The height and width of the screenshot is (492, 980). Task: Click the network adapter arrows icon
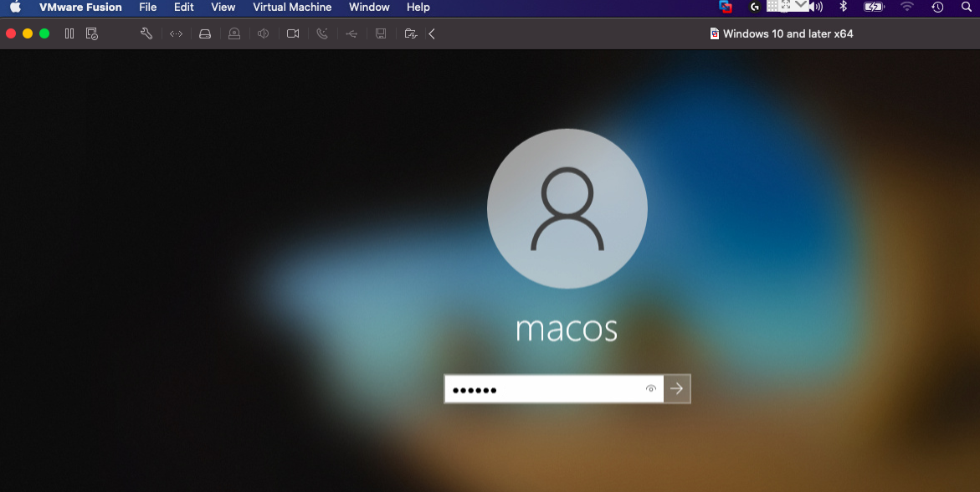177,33
